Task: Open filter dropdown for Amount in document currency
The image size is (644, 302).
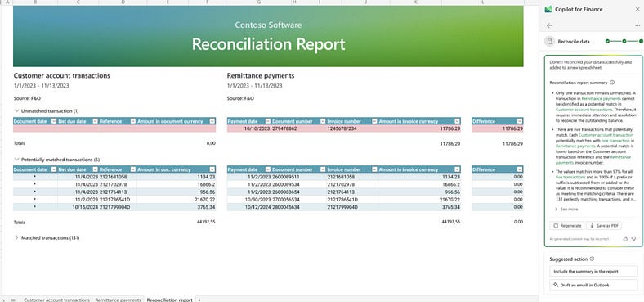Action: (212, 121)
